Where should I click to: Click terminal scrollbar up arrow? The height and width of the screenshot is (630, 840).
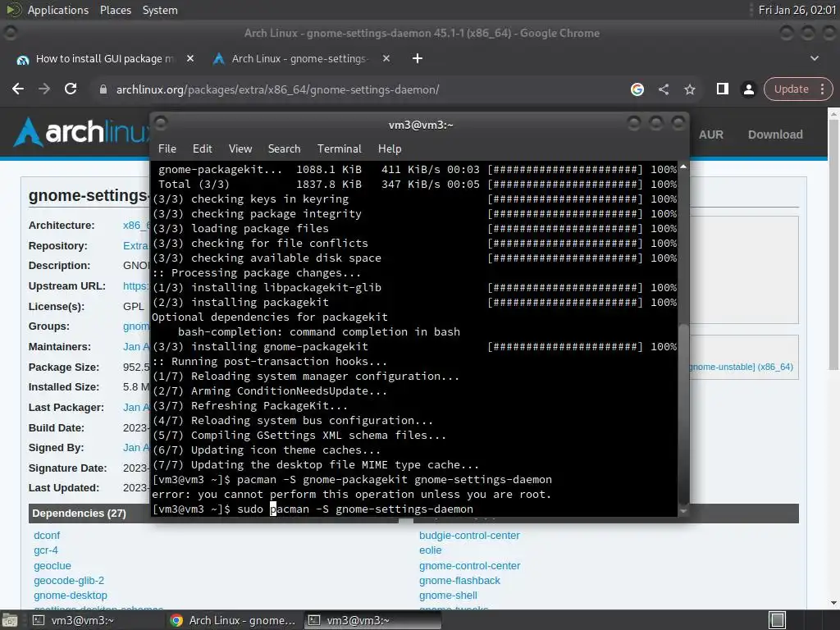tap(683, 167)
